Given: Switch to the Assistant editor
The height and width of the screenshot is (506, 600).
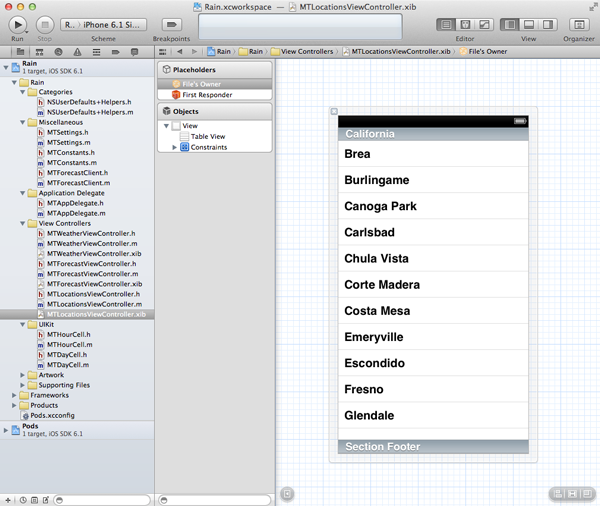Looking at the screenshot, I should (465, 25).
